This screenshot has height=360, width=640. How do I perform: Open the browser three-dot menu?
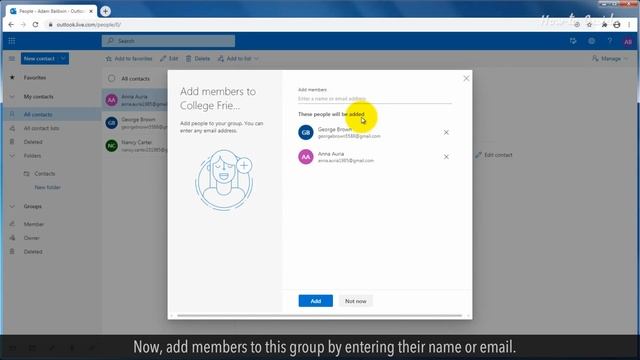click(629, 24)
